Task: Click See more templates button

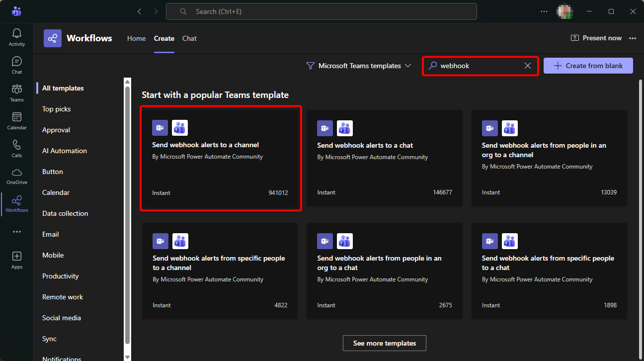Action: (384, 343)
